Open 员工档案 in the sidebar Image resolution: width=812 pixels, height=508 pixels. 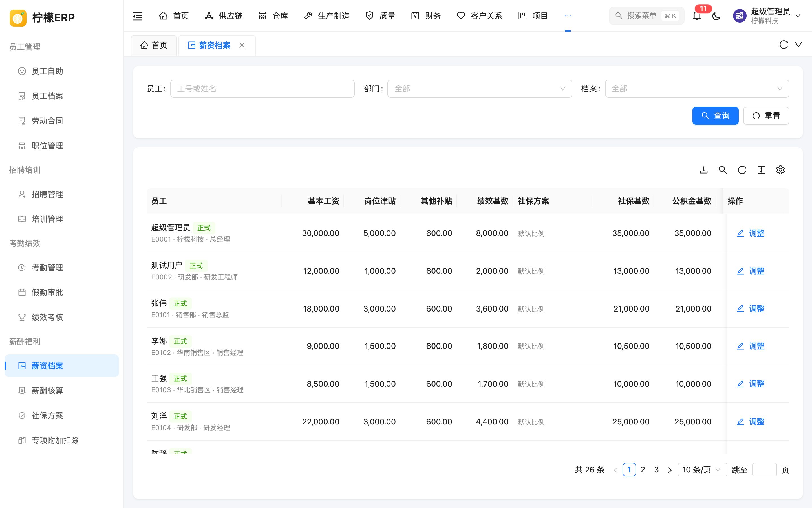click(x=62, y=96)
